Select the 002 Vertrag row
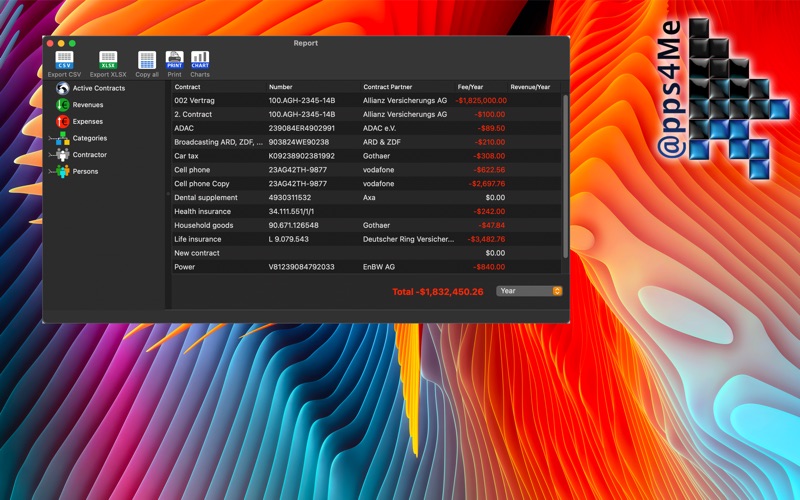This screenshot has width=800, height=500. tap(366, 101)
